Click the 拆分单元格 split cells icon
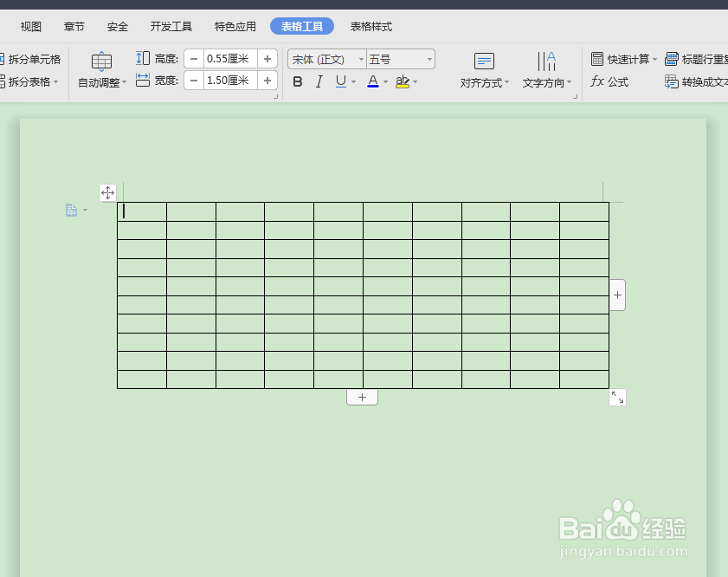 point(31,59)
